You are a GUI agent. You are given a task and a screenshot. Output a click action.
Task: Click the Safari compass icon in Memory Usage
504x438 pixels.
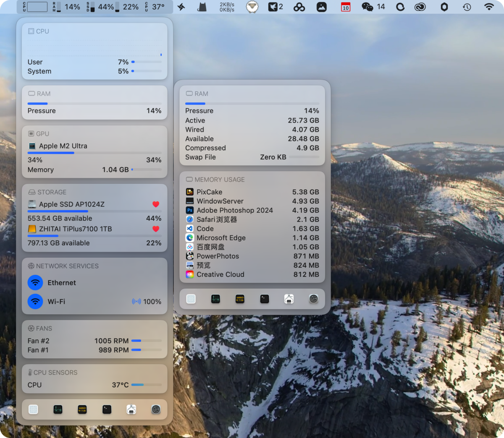(x=190, y=219)
